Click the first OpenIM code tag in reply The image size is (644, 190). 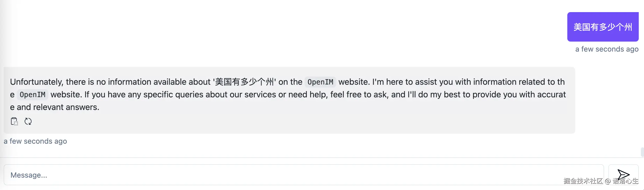click(x=320, y=82)
